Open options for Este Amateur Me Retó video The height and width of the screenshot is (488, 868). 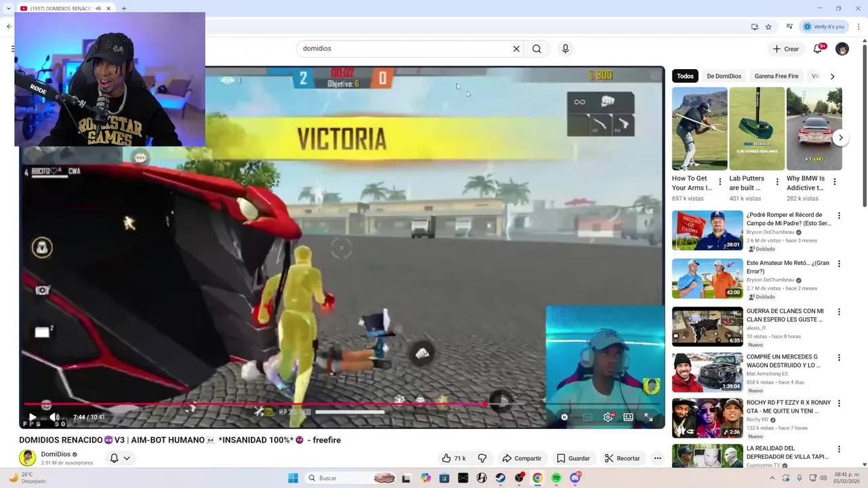[839, 264]
